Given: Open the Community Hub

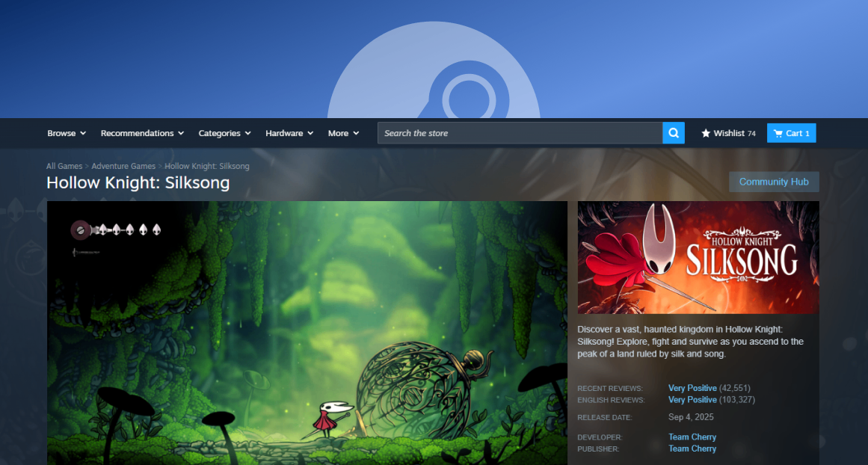Looking at the screenshot, I should pos(774,182).
